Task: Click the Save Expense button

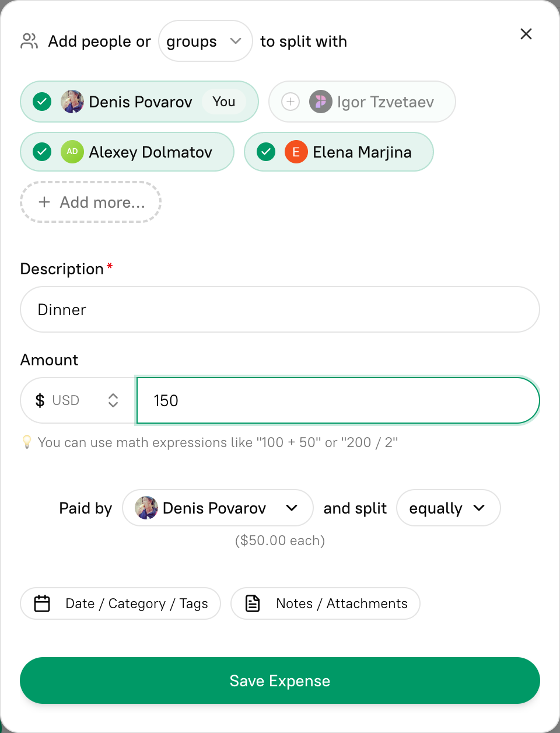Action: tap(280, 680)
